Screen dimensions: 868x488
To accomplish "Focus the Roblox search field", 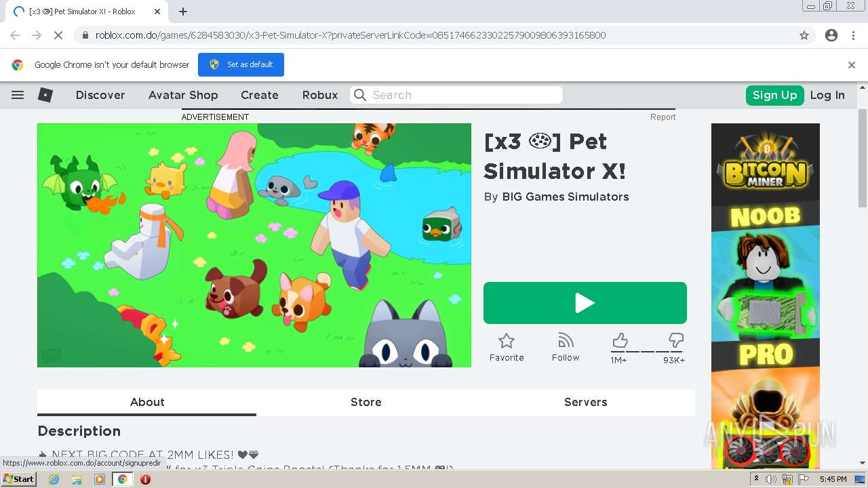I will pos(456,95).
